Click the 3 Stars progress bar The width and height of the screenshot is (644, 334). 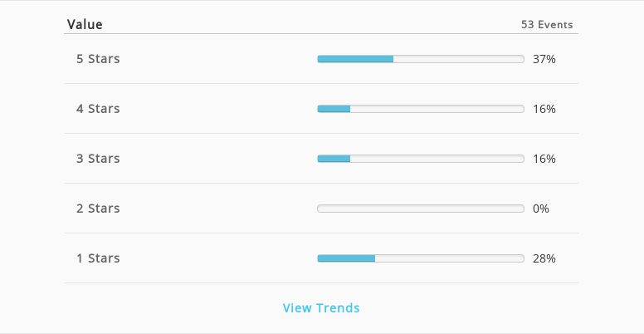421,159
